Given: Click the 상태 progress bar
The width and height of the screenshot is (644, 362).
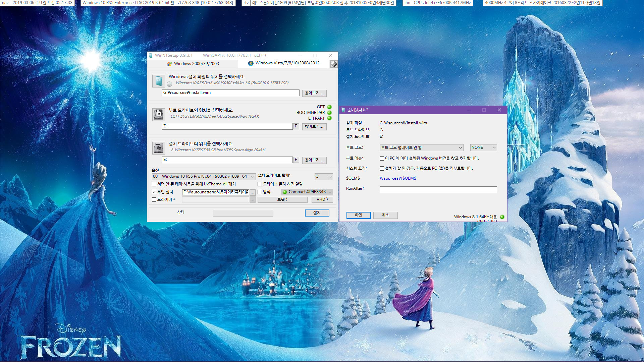Looking at the screenshot, I should 243,213.
